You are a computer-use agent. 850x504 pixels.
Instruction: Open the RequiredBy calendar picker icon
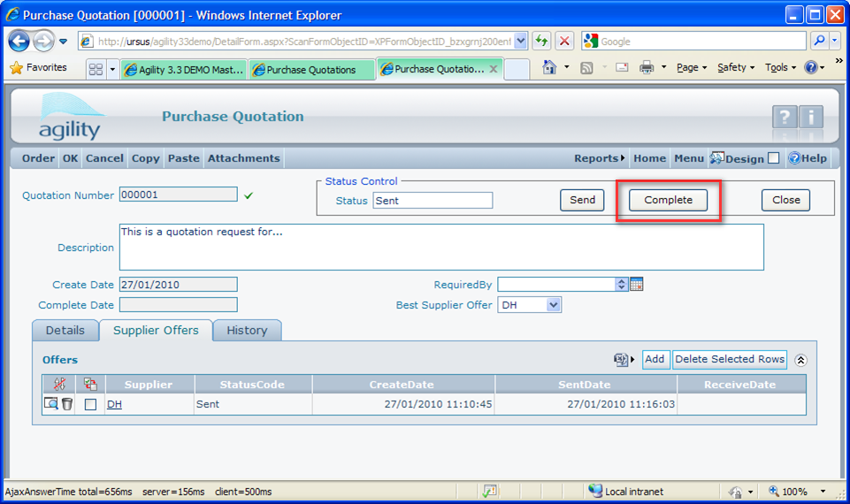[636, 284]
